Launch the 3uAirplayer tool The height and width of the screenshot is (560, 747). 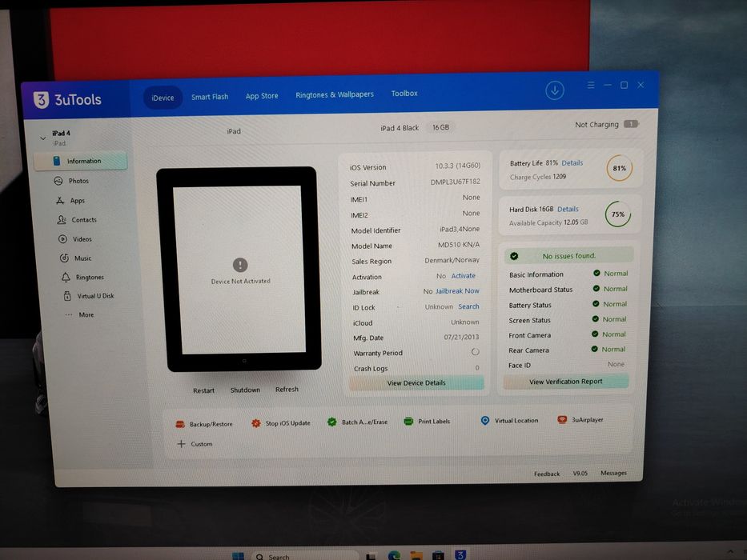[x=580, y=419]
